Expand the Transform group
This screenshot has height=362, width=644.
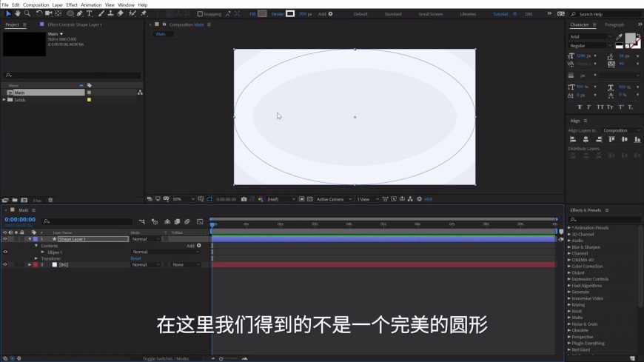click(x=36, y=258)
